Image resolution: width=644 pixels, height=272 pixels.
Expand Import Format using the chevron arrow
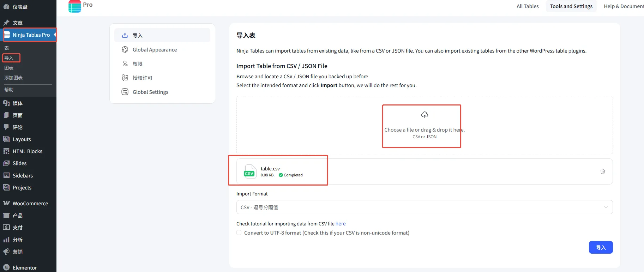tap(606, 207)
